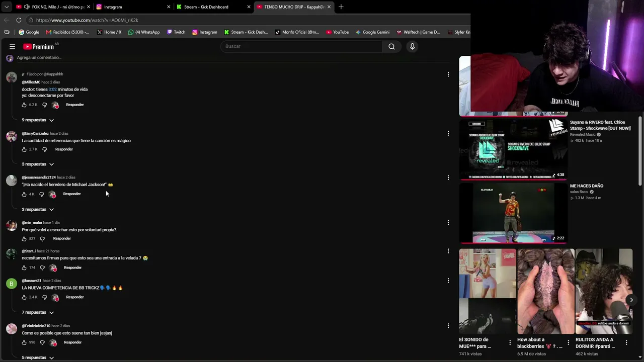The image size is (644, 362).
Task: Open ME HACES DAÑO video title
Action: 587,186
